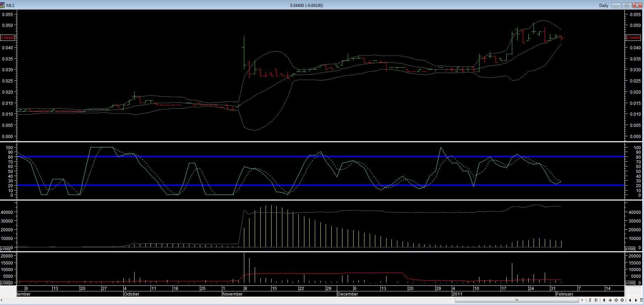This screenshot has width=644, height=305.
Task: Click the red 0.04400 price marker on right axis
Action: [x=633, y=38]
